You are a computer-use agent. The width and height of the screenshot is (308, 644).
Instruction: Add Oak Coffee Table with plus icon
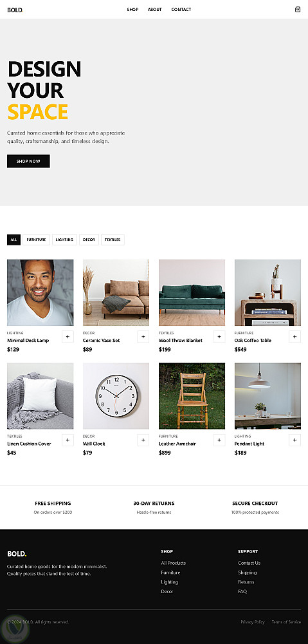pyautogui.click(x=295, y=337)
